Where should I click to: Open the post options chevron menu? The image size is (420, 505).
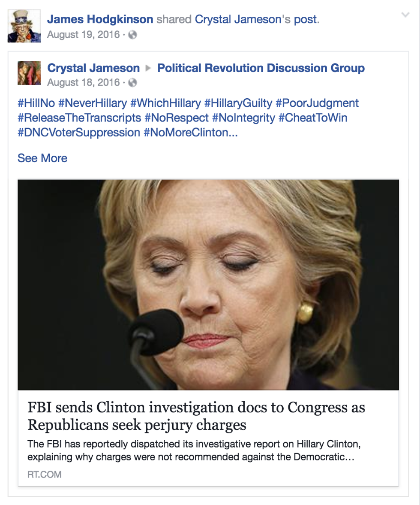pos(405,15)
